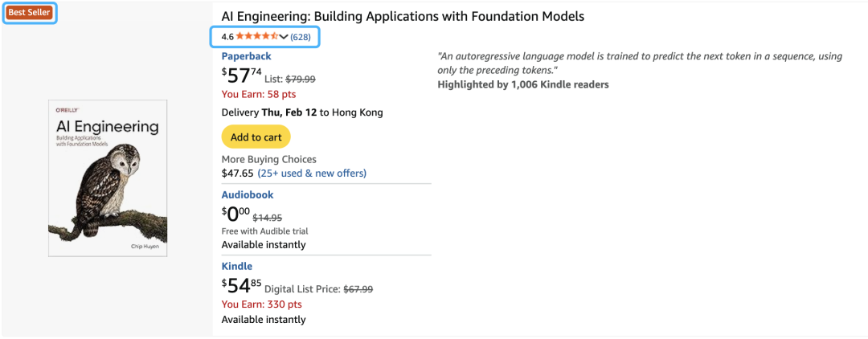Select the Paperback format link
The width and height of the screenshot is (868, 339).
246,56
